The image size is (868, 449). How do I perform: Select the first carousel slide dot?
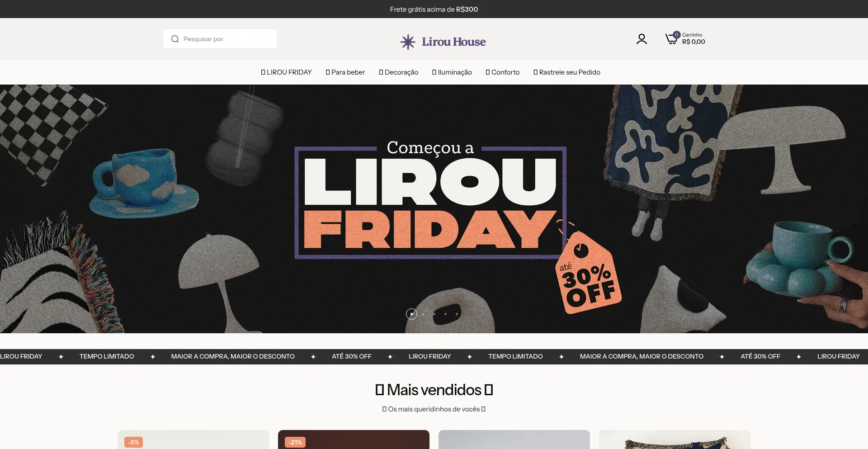[411, 314]
